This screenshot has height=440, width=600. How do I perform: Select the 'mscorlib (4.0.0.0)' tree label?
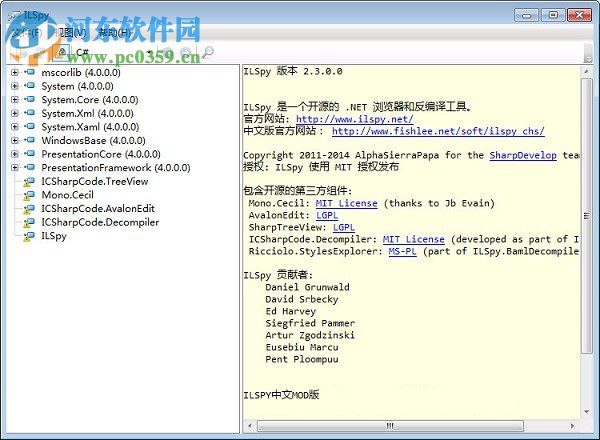(81, 72)
